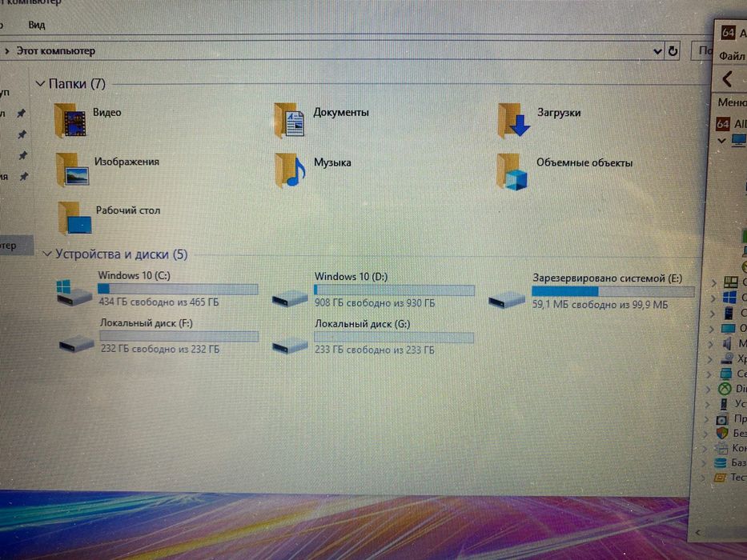Viewport: 747px width, 560px height.
Task: Click the text 59,1 МБ свободно из 99,9 МБ
Action: [600, 304]
